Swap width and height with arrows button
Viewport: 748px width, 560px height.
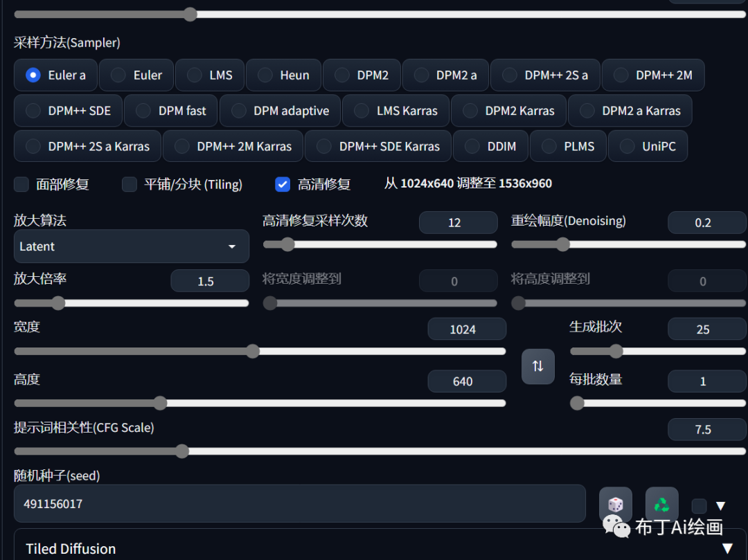click(x=537, y=366)
